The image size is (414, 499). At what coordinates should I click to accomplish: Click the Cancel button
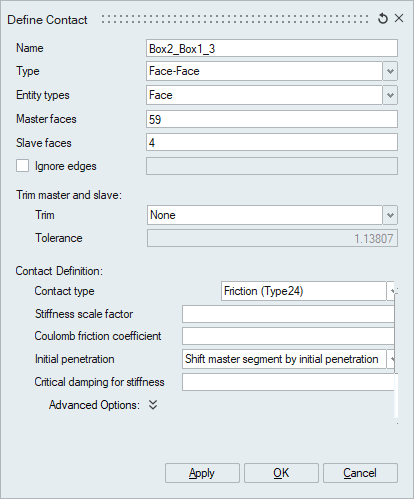click(x=360, y=473)
